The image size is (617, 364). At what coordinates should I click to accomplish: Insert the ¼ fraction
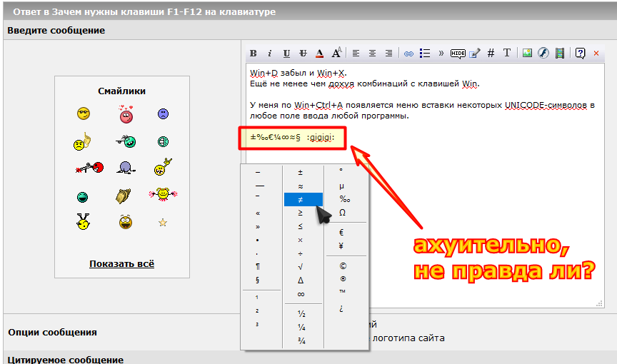303,328
